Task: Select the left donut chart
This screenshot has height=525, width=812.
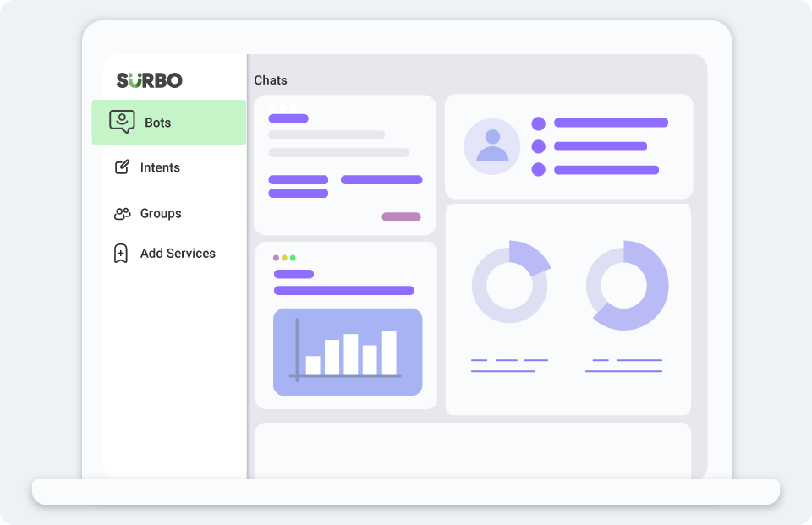Action: click(x=511, y=284)
